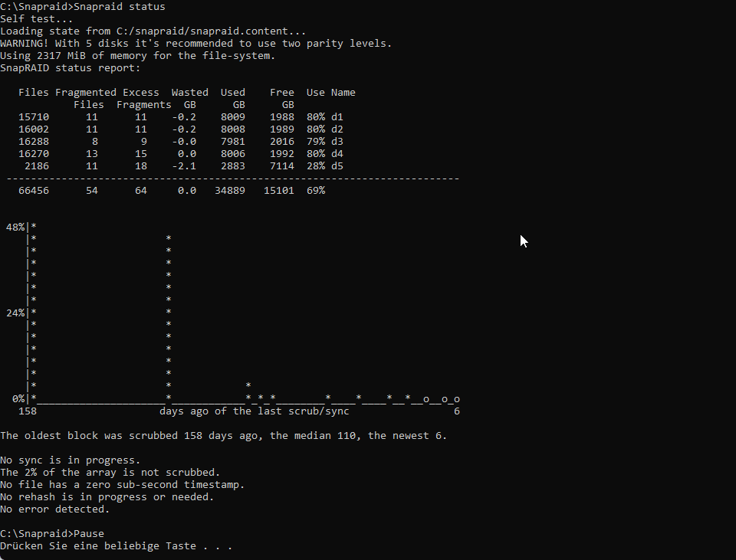Click the 79% use value
The width and height of the screenshot is (736, 560).
(x=315, y=141)
